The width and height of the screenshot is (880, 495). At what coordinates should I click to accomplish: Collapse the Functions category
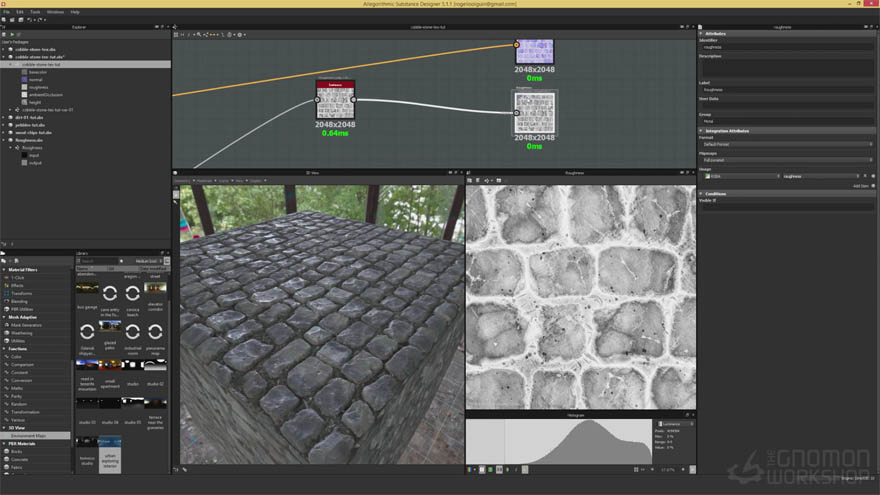tap(4, 349)
